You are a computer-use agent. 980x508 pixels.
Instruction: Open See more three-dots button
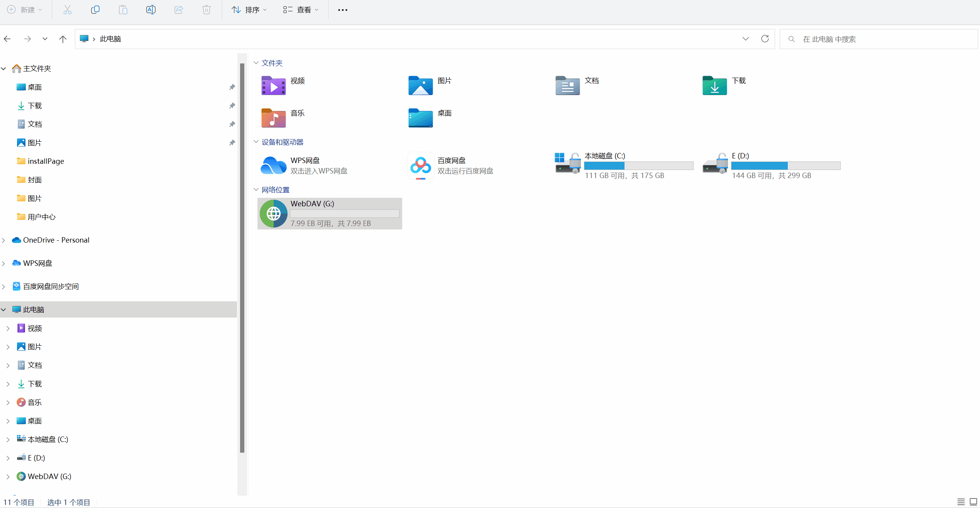pyautogui.click(x=342, y=10)
